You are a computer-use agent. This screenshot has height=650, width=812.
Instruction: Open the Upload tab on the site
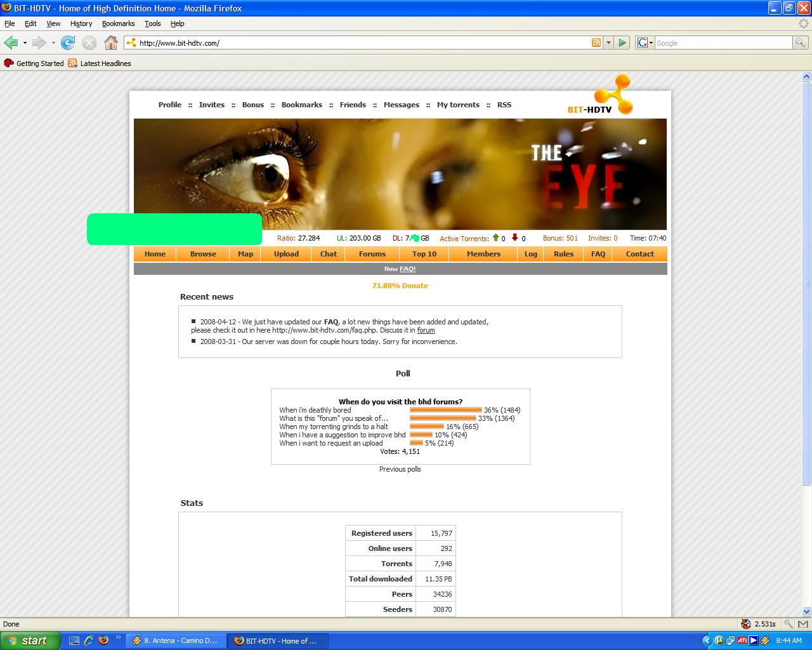coord(286,254)
